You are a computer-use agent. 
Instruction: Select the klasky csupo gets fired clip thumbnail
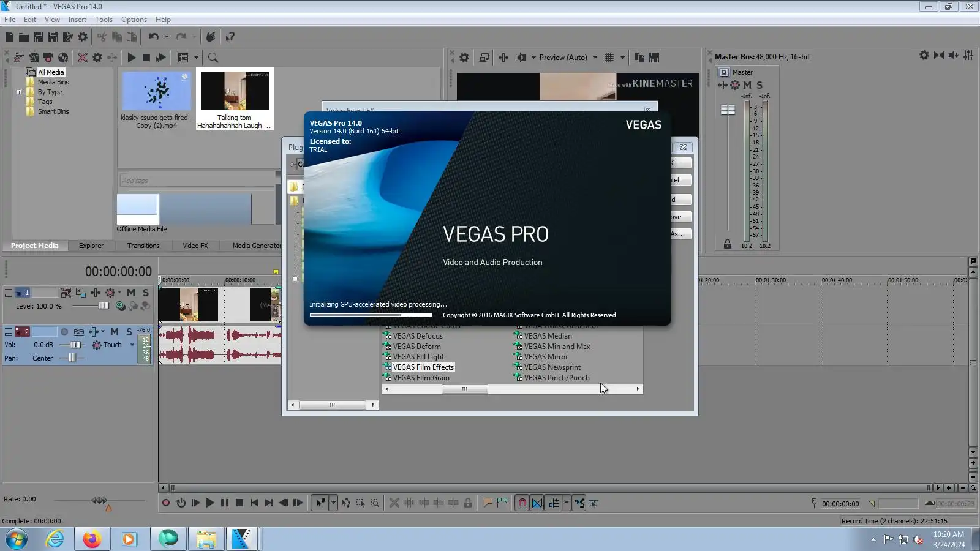[156, 92]
